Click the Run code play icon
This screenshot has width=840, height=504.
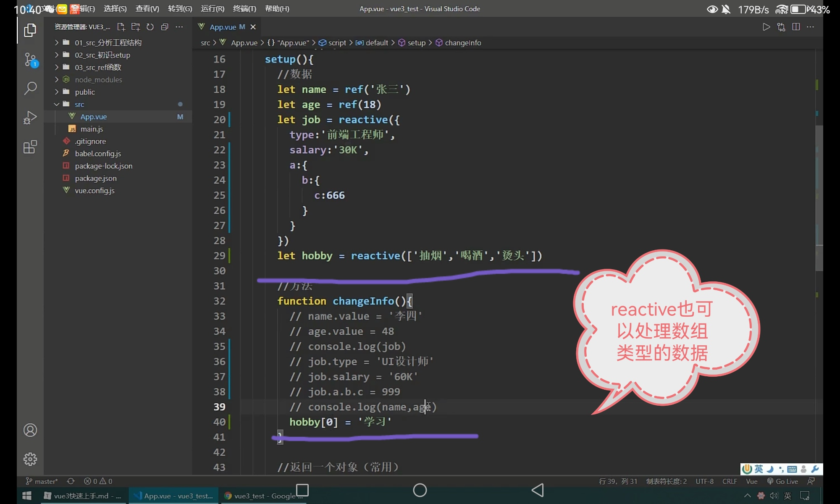766,27
